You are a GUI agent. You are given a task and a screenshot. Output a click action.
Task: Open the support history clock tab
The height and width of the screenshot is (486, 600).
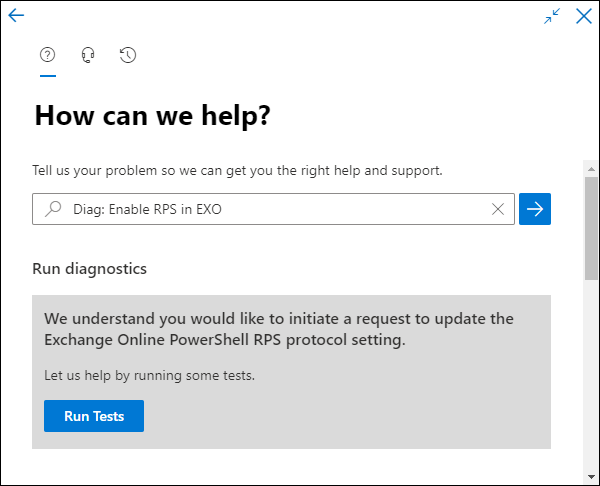(x=128, y=55)
